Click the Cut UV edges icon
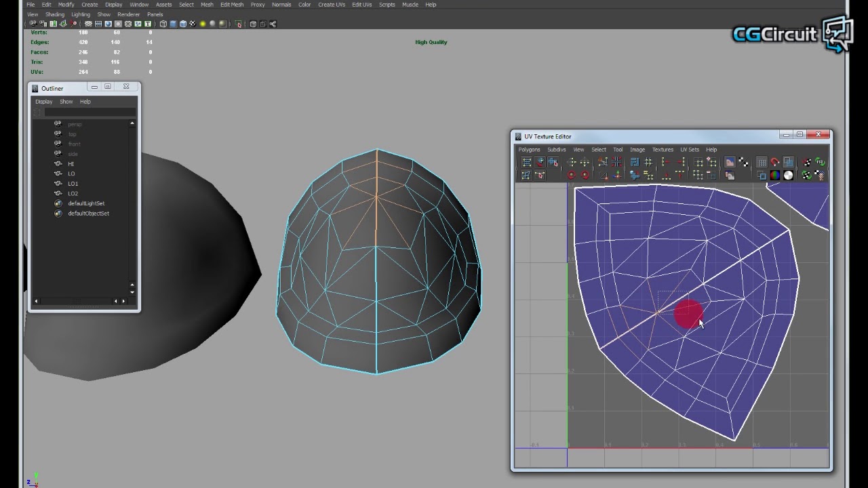 click(x=602, y=162)
